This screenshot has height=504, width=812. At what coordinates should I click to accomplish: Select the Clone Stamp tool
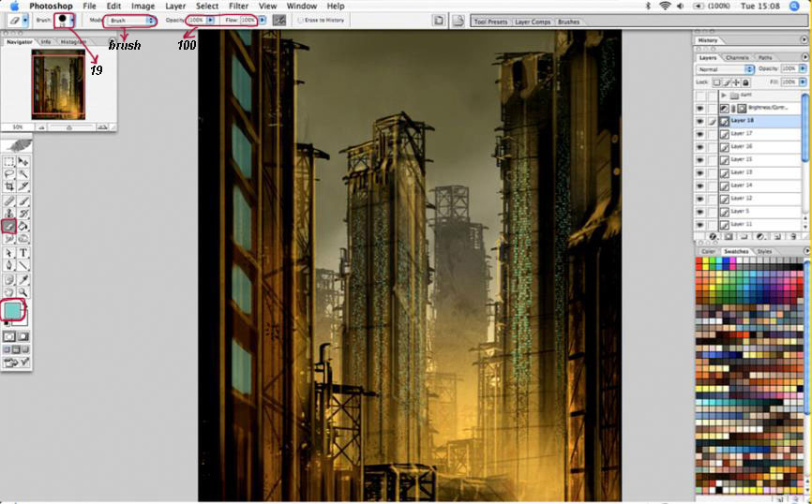9,214
